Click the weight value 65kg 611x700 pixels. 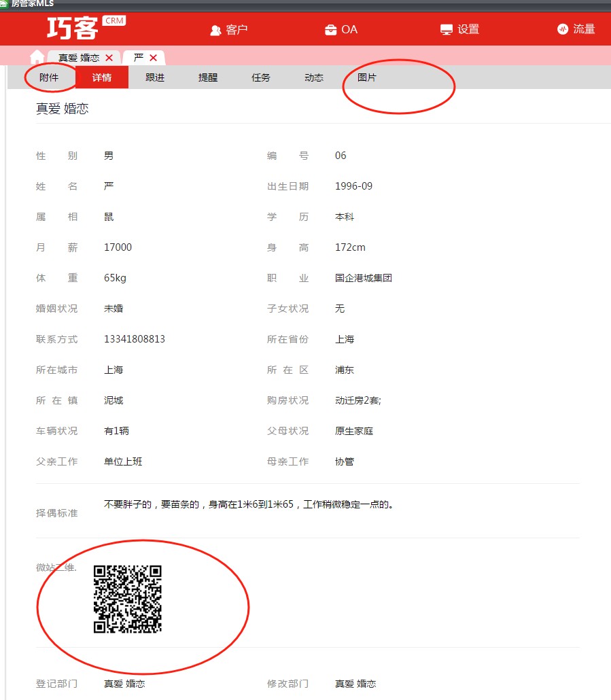coord(115,278)
